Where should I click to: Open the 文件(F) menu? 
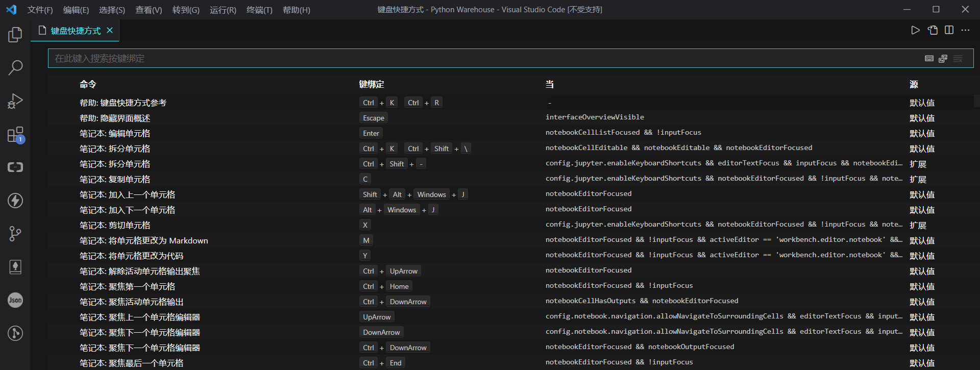40,10
